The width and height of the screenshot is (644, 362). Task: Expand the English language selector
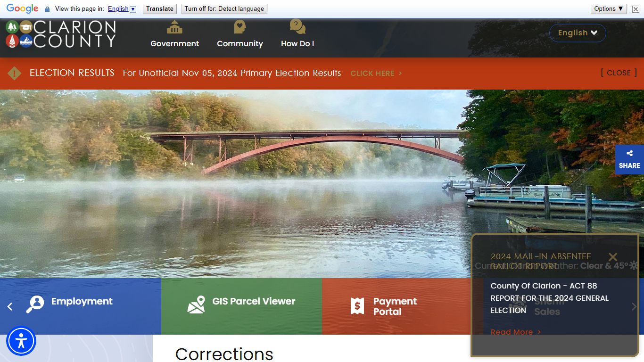(578, 33)
